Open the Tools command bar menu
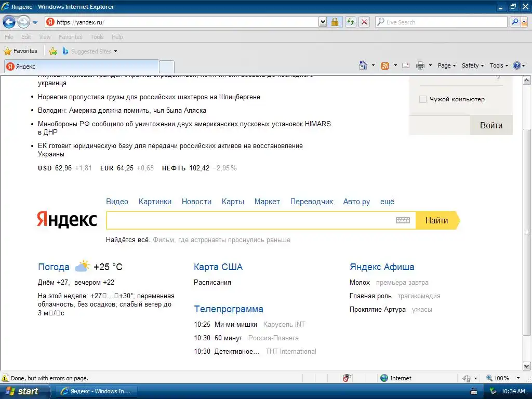532x399 pixels. [499, 65]
